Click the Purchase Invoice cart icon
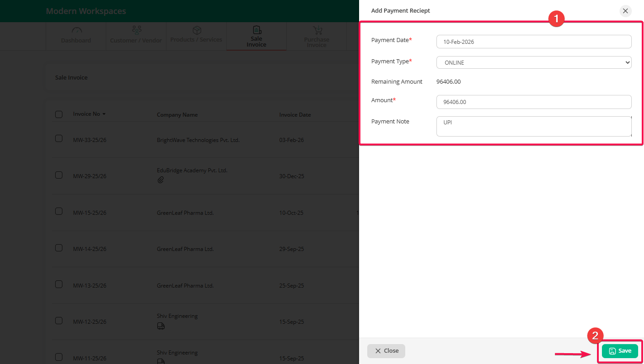This screenshot has width=644, height=364. pos(317,30)
